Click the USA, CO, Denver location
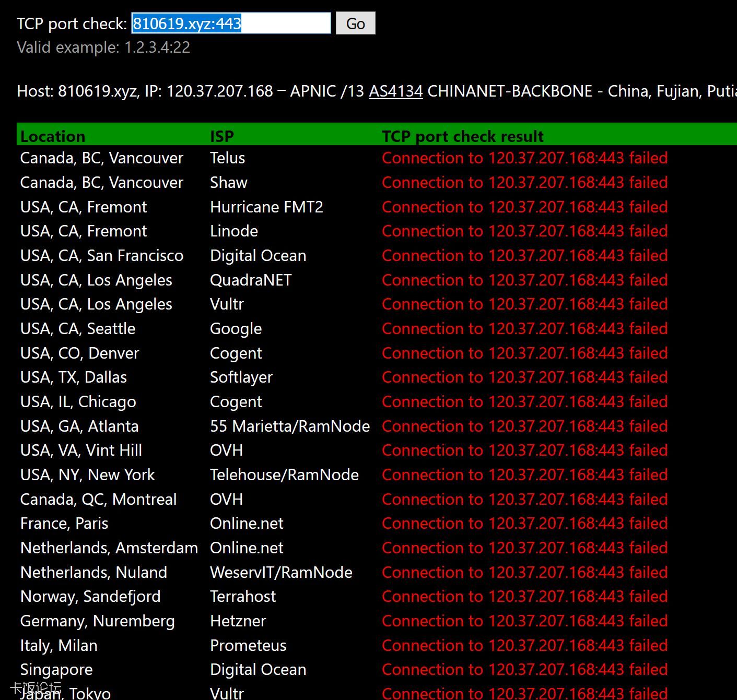This screenshot has width=737, height=700. click(x=79, y=353)
